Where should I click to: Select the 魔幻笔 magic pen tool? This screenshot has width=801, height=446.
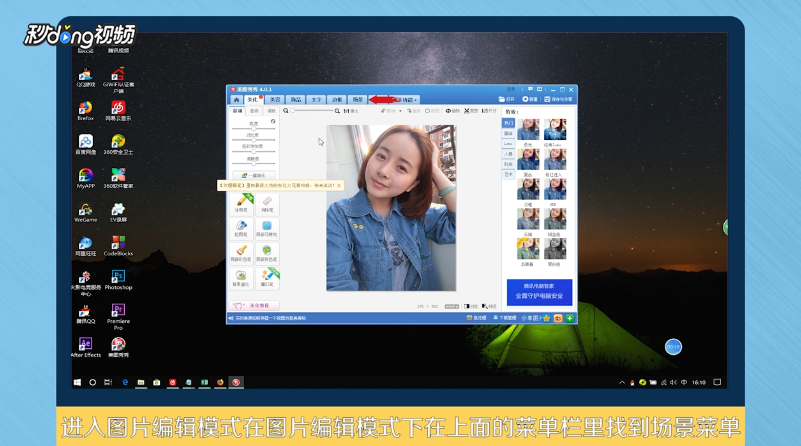[x=267, y=278]
